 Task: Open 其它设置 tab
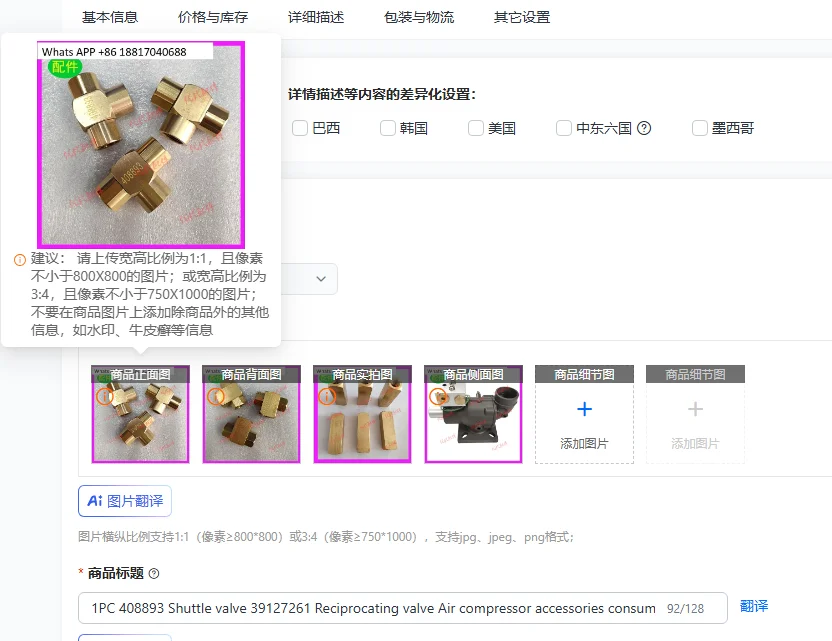[522, 18]
